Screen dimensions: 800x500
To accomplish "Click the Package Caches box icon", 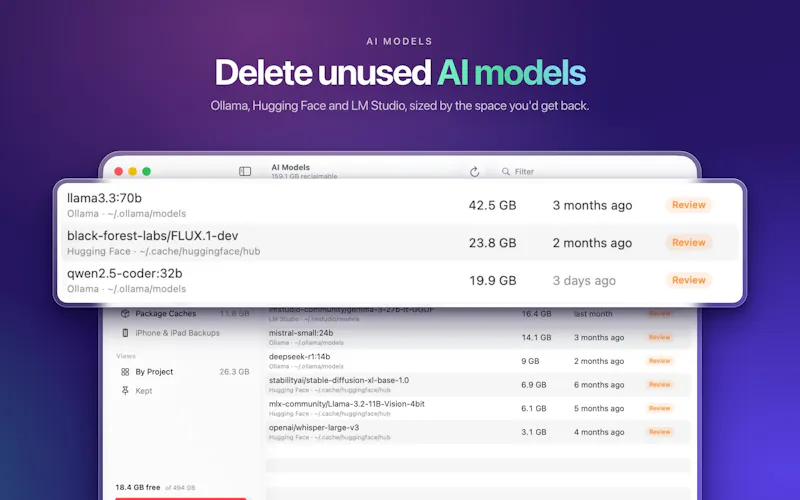I will tap(125, 313).
